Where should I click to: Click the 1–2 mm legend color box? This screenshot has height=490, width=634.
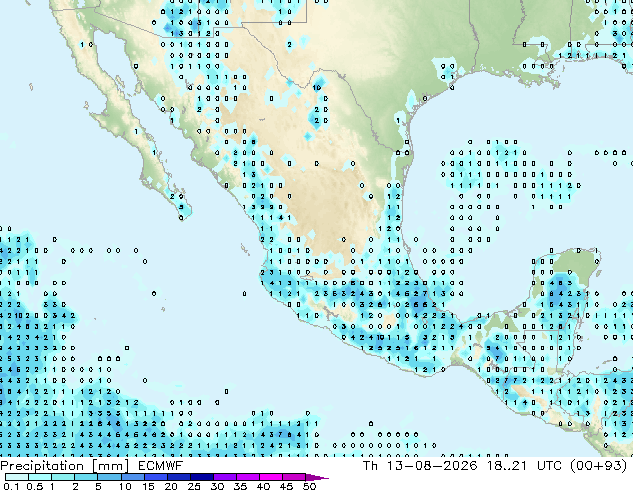coord(63,477)
